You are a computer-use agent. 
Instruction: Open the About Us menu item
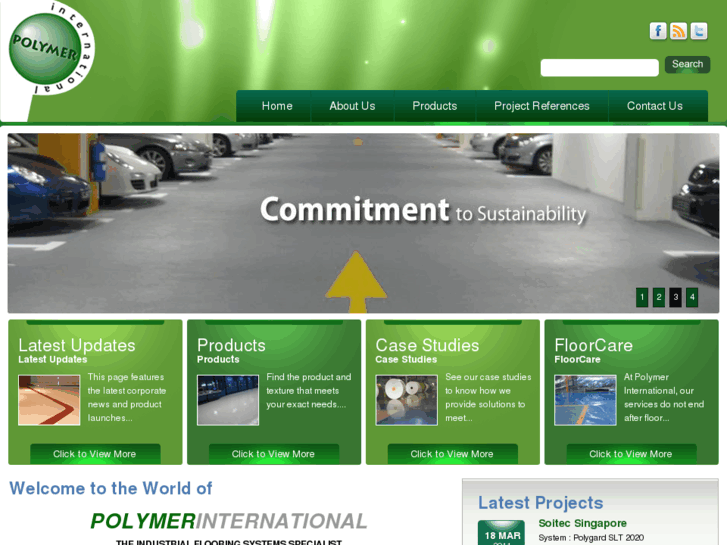click(352, 106)
